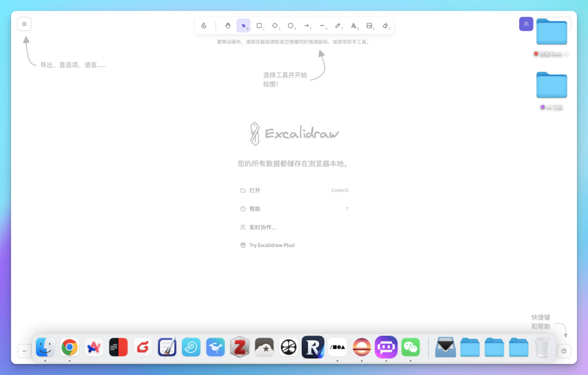This screenshot has height=375, width=588.
Task: Select the Rectangle tool
Action: coord(259,25)
